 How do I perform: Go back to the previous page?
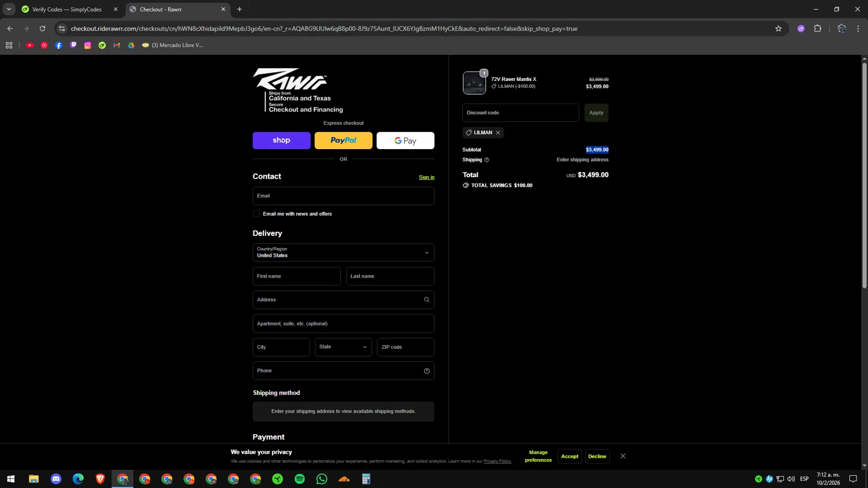10,28
